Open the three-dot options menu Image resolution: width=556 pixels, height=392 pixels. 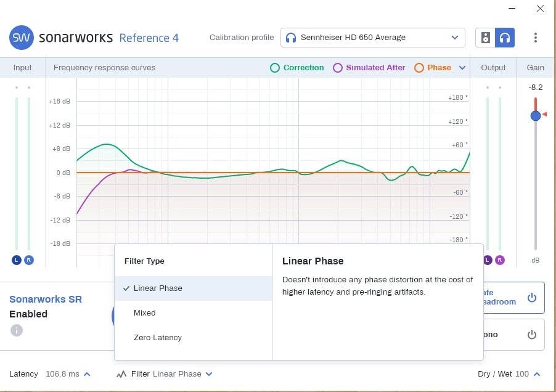click(536, 38)
